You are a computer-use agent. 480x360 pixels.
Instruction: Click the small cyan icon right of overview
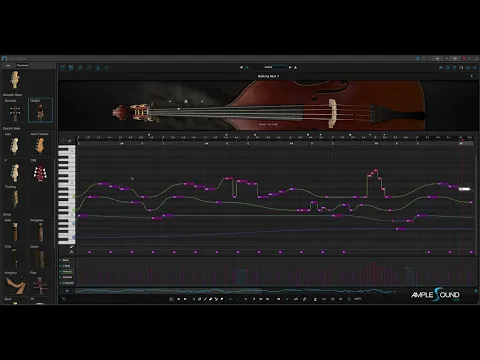tap(476, 291)
